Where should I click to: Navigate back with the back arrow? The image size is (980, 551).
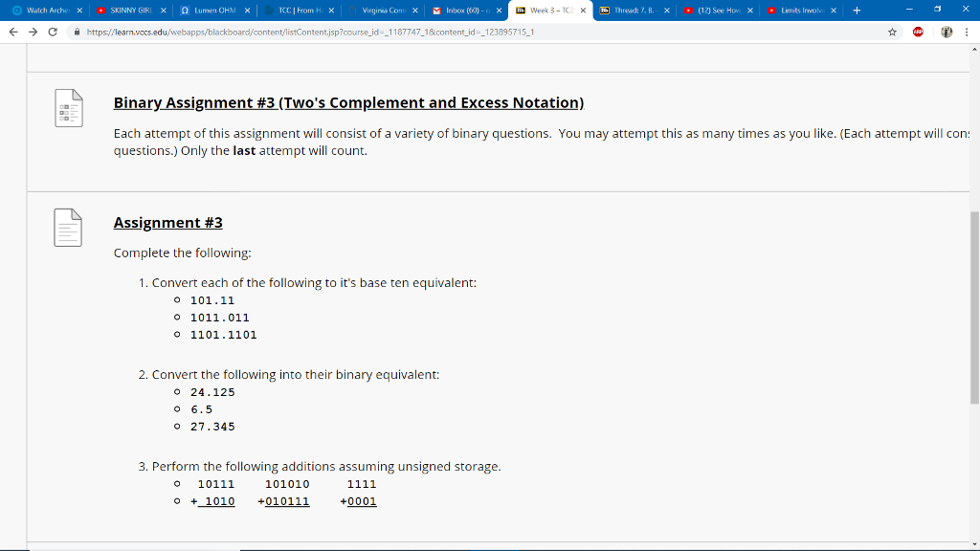pyautogui.click(x=11, y=31)
